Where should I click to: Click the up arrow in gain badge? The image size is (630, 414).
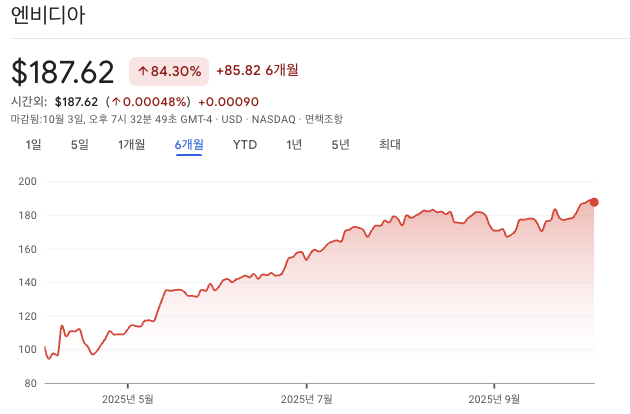point(143,71)
